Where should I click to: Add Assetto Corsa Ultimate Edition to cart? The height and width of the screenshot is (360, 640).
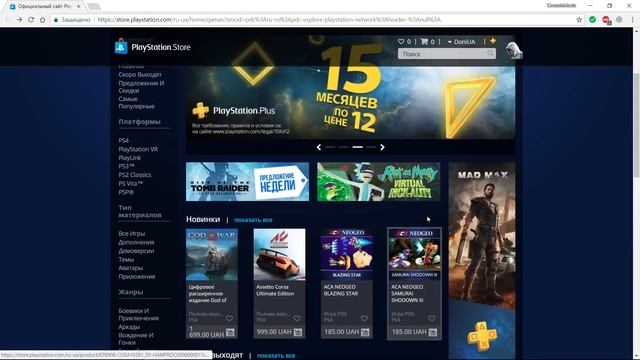tap(298, 332)
